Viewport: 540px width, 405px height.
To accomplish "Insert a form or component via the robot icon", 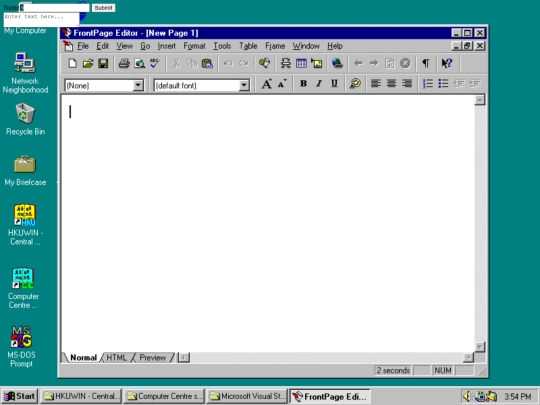I will [x=285, y=63].
